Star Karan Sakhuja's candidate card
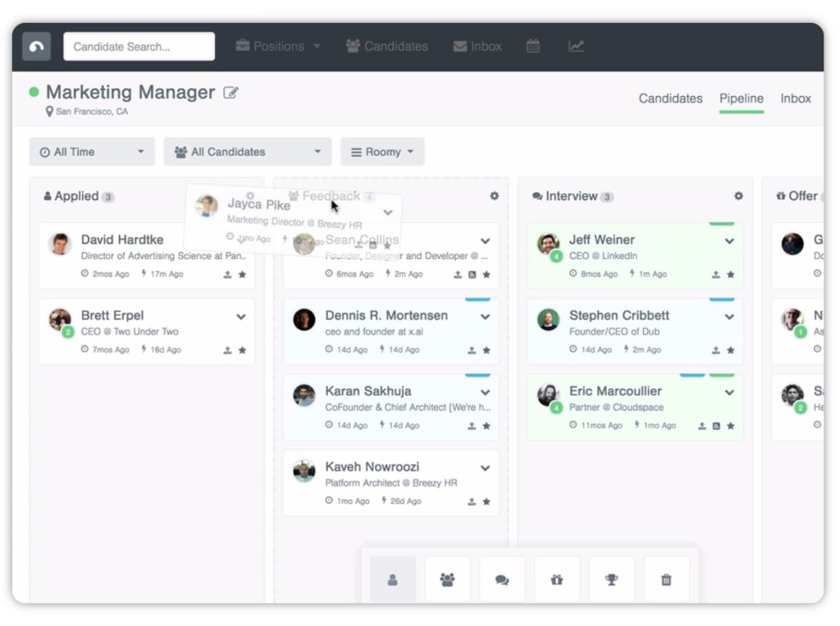This screenshot has width=840, height=626. pyautogui.click(x=486, y=426)
